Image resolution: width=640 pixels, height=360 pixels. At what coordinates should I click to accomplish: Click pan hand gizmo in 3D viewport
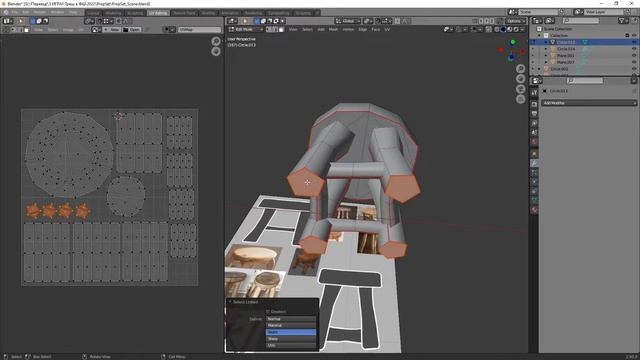tap(520, 79)
